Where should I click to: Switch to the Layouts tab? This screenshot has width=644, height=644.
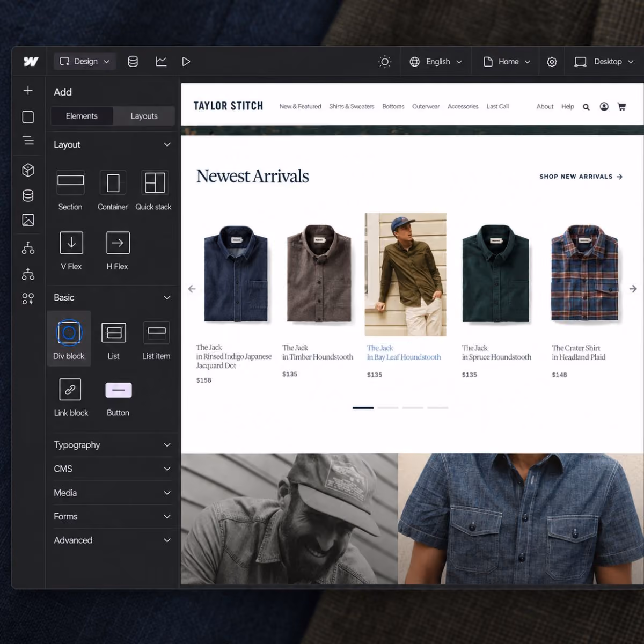(144, 116)
